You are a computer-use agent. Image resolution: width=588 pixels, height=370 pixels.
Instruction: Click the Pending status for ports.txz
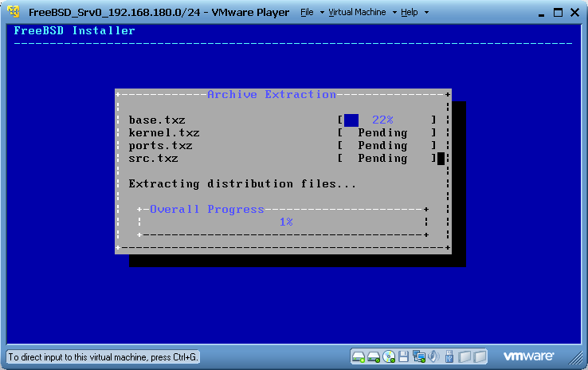pos(382,146)
